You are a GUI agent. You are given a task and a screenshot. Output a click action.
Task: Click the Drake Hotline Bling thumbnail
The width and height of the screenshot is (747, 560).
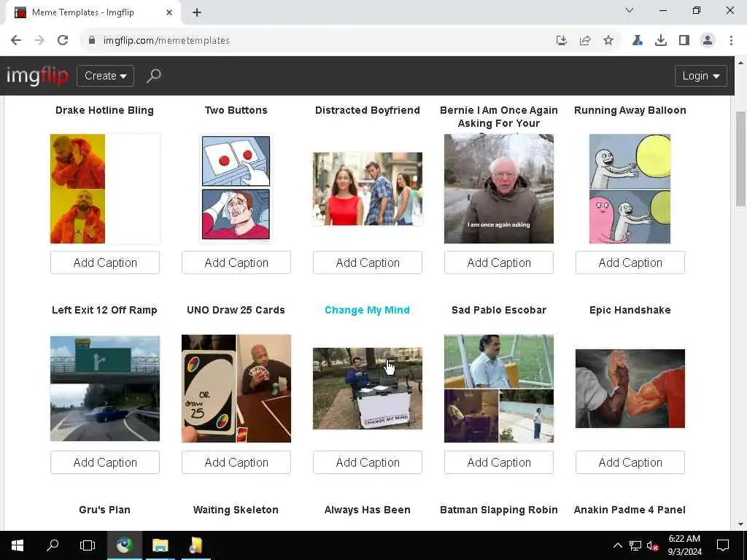pyautogui.click(x=105, y=189)
